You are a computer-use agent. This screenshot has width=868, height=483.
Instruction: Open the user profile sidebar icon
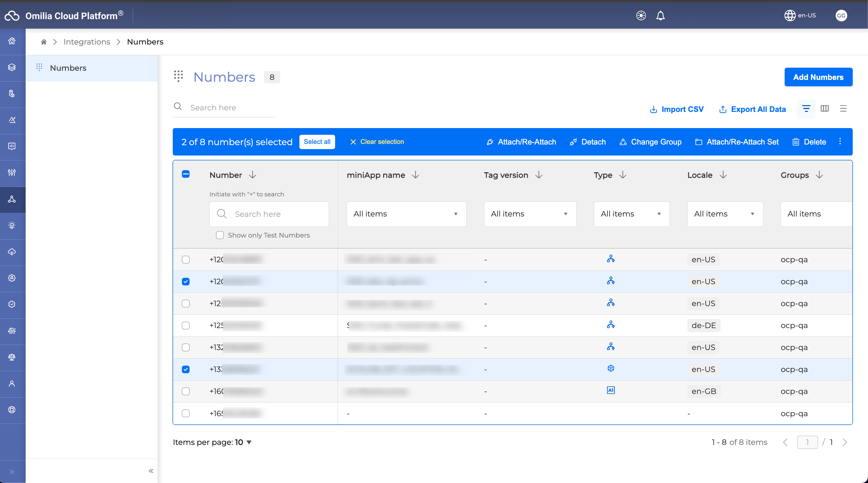(x=12, y=383)
